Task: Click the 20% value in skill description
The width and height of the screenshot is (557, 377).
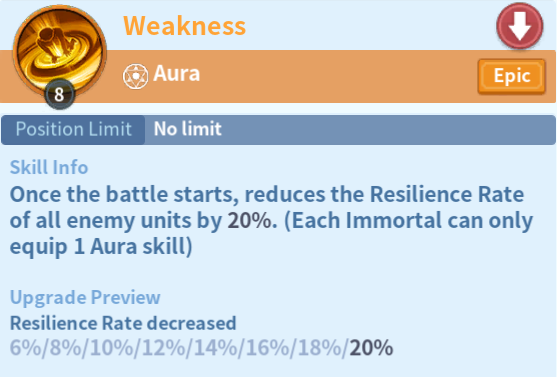Action: coord(250,221)
